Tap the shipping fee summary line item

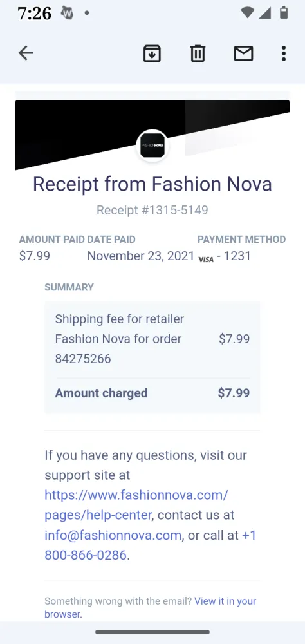pyautogui.click(x=152, y=339)
